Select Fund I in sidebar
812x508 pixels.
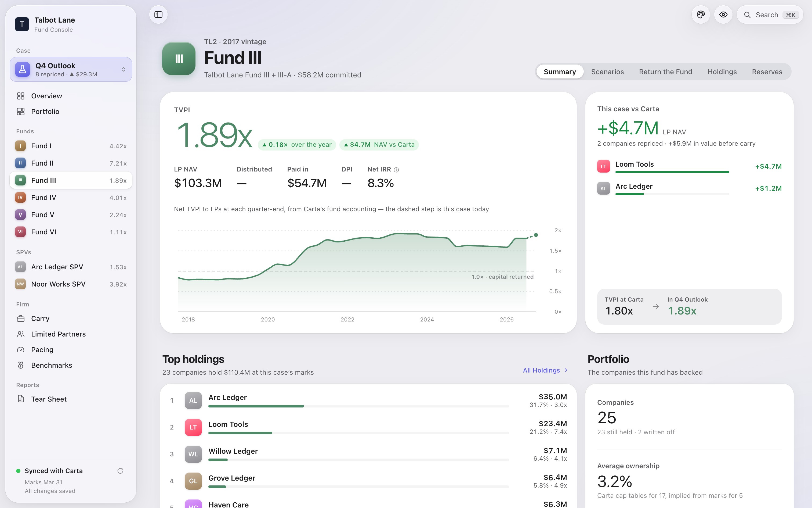71,146
